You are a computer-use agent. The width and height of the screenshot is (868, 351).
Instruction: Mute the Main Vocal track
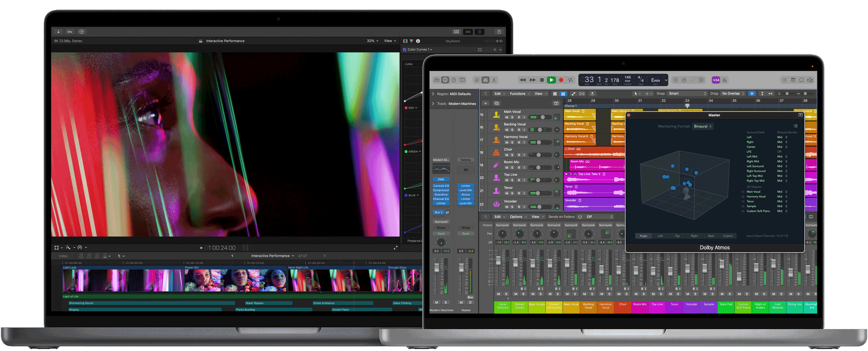507,118
